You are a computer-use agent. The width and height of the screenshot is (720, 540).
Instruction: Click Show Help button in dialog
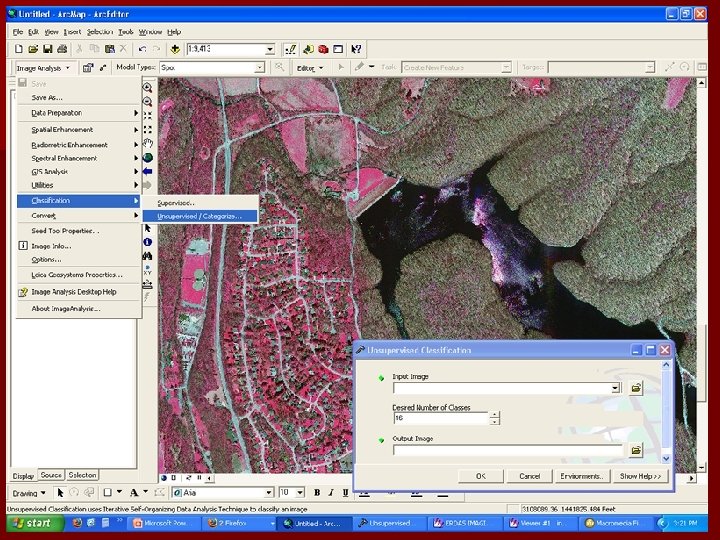(641, 476)
